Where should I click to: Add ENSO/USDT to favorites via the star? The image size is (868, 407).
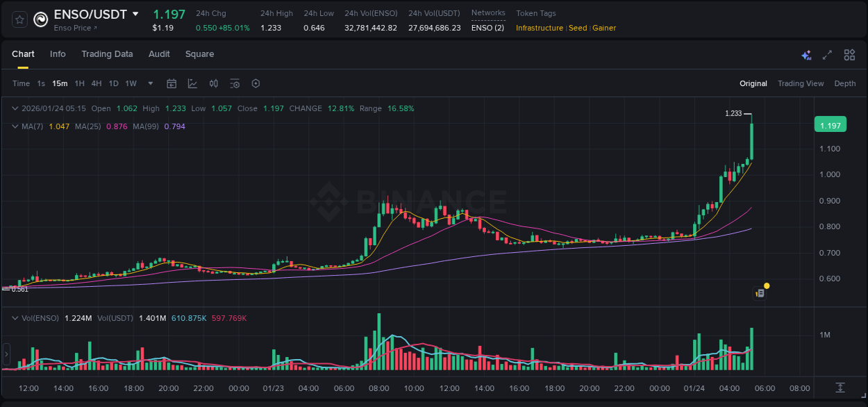(19, 19)
